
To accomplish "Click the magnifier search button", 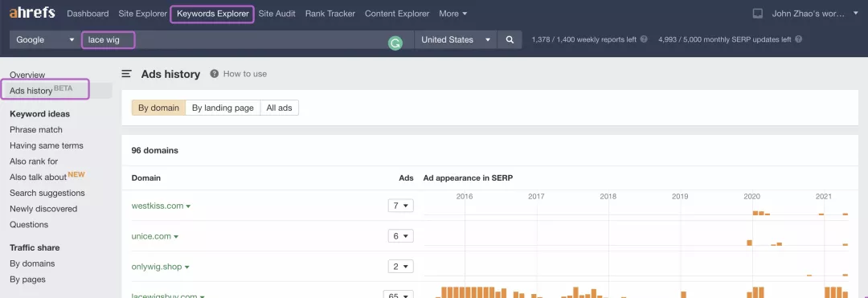I will tap(510, 40).
